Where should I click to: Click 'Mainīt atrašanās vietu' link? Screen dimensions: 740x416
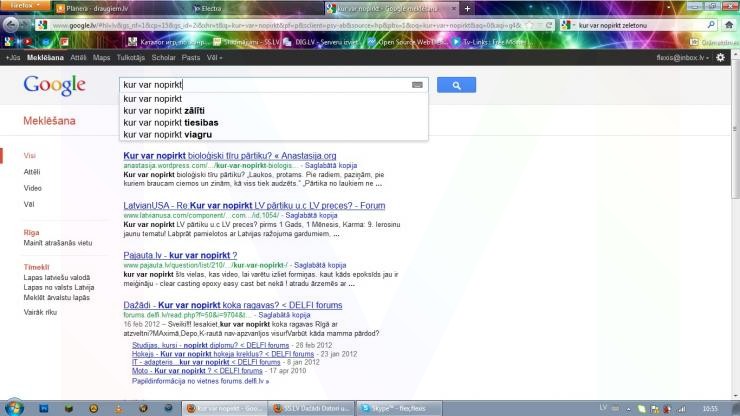pyautogui.click(x=58, y=243)
